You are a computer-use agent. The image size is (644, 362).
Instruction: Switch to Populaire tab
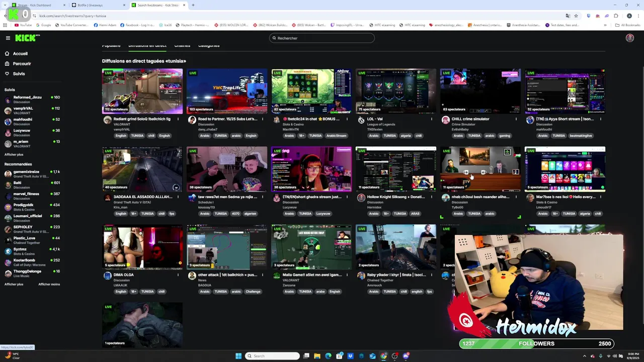[x=111, y=46]
